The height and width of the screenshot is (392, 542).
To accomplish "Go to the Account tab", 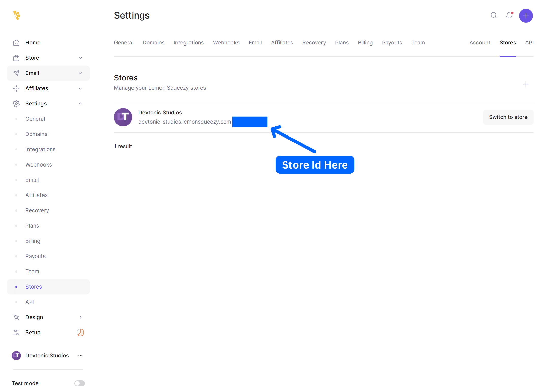I will pyautogui.click(x=480, y=43).
